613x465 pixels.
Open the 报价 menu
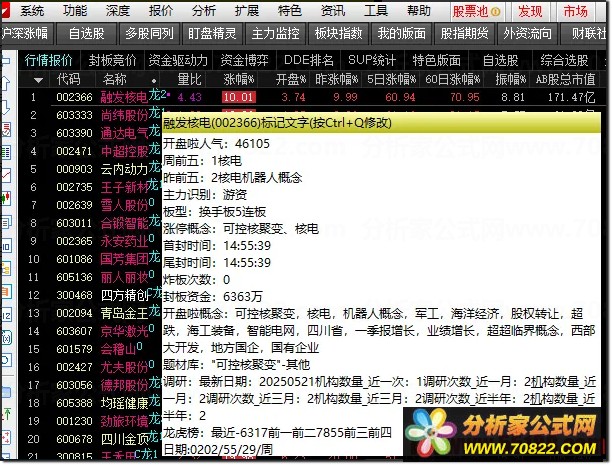click(x=161, y=10)
